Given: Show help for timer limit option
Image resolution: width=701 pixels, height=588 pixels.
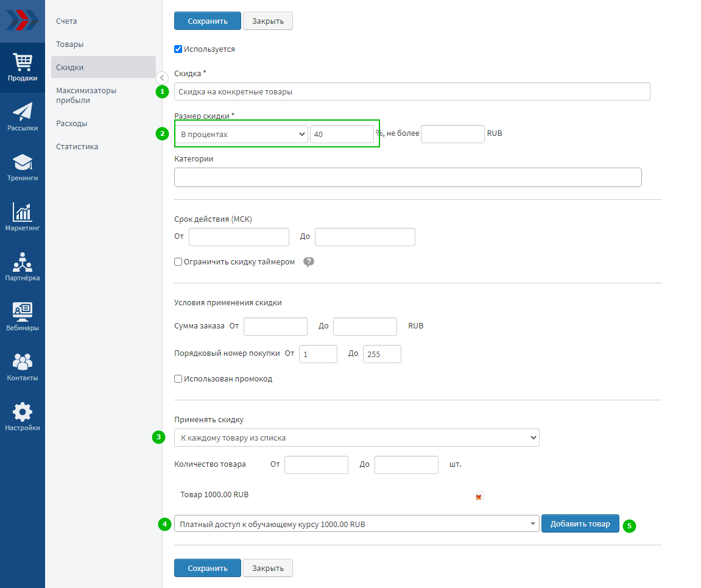Looking at the screenshot, I should (x=309, y=262).
